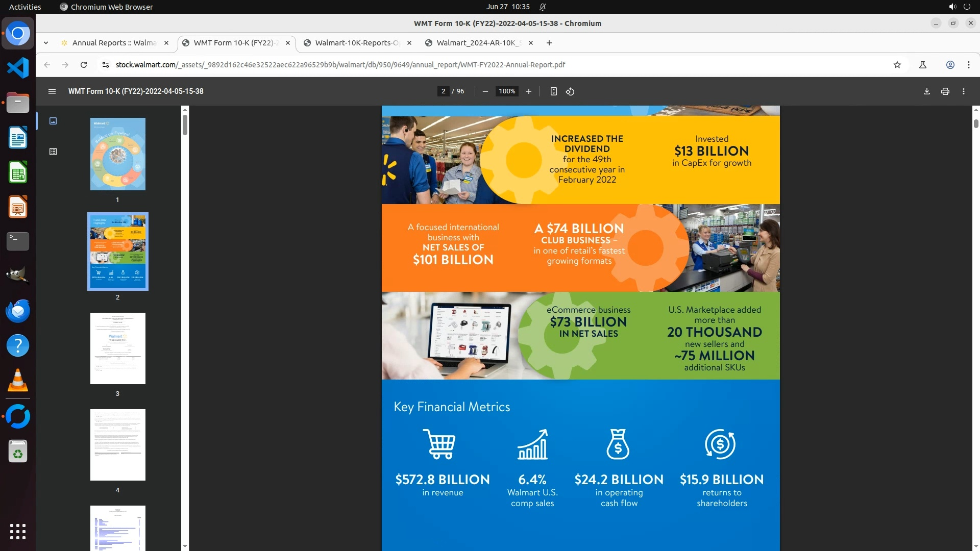Click the page number input field

pyautogui.click(x=443, y=91)
